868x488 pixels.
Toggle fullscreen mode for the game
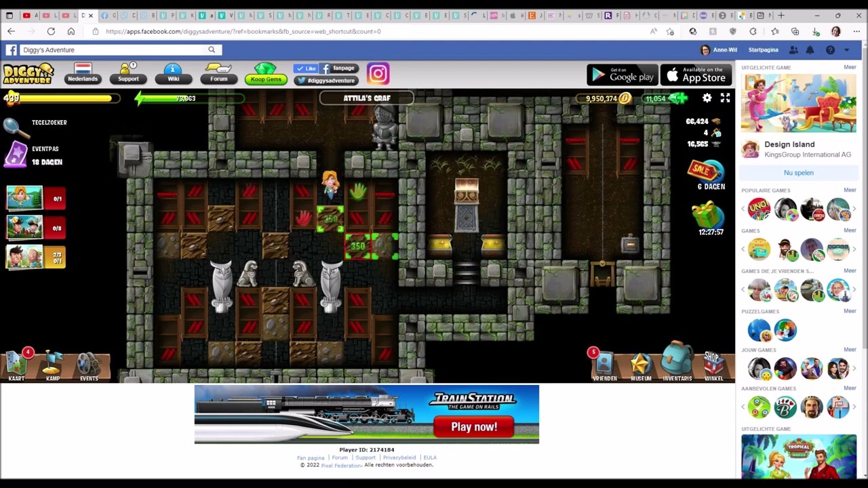[x=725, y=98]
